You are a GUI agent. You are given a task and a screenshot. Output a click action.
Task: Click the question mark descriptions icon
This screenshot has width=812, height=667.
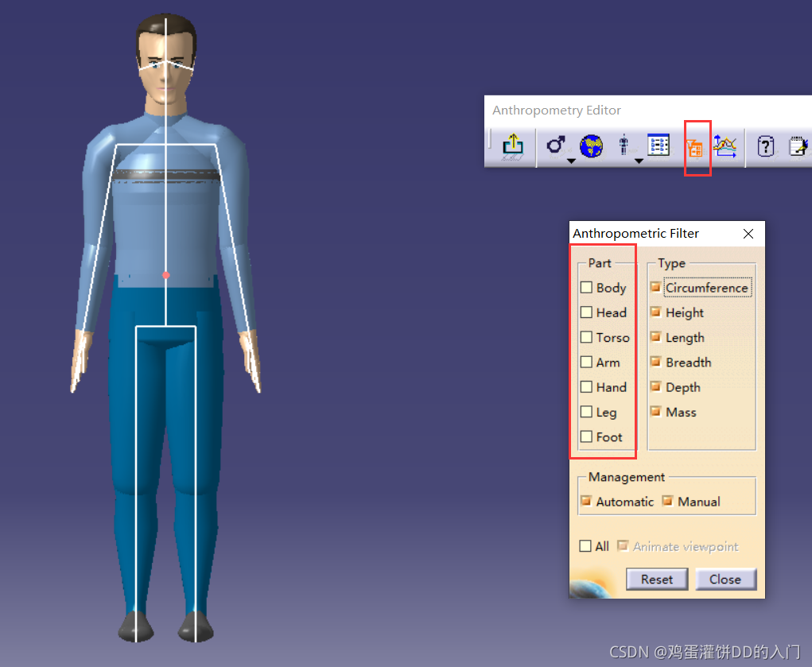point(765,146)
